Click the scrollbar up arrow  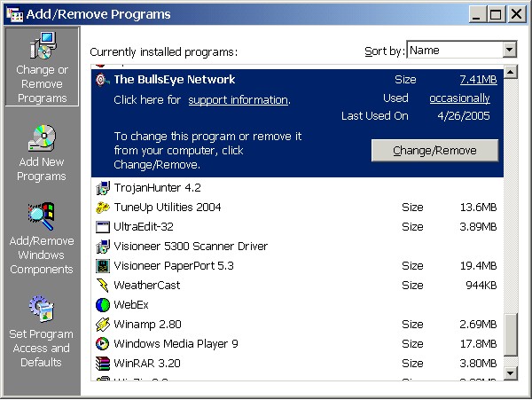tap(511, 72)
